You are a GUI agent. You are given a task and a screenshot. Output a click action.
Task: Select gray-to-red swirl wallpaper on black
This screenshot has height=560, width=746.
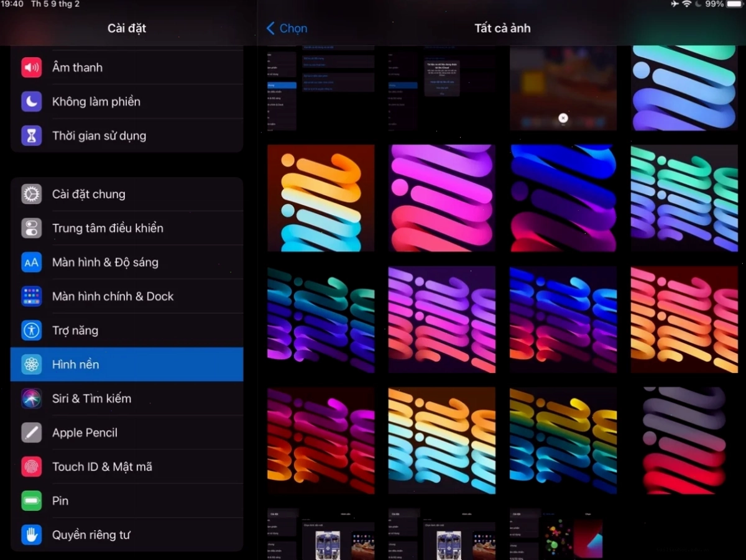point(684,441)
